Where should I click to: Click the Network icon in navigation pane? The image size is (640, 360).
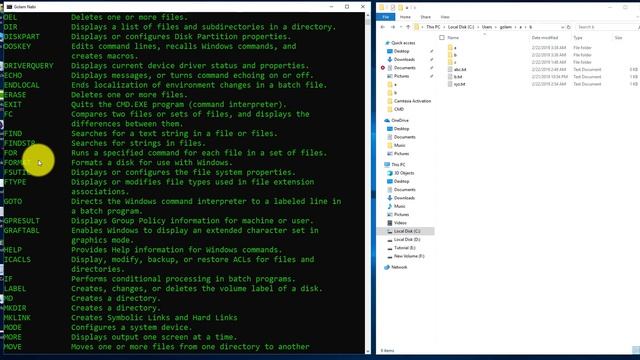(387, 267)
